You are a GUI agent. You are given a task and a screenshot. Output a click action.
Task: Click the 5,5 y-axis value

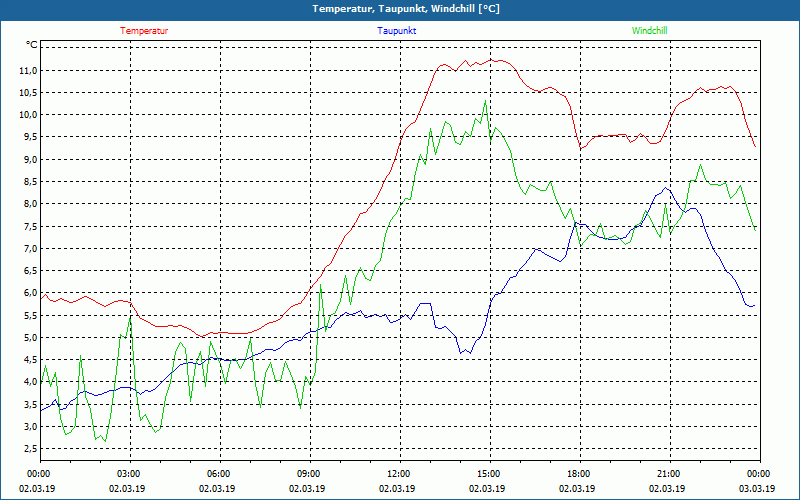coord(30,315)
